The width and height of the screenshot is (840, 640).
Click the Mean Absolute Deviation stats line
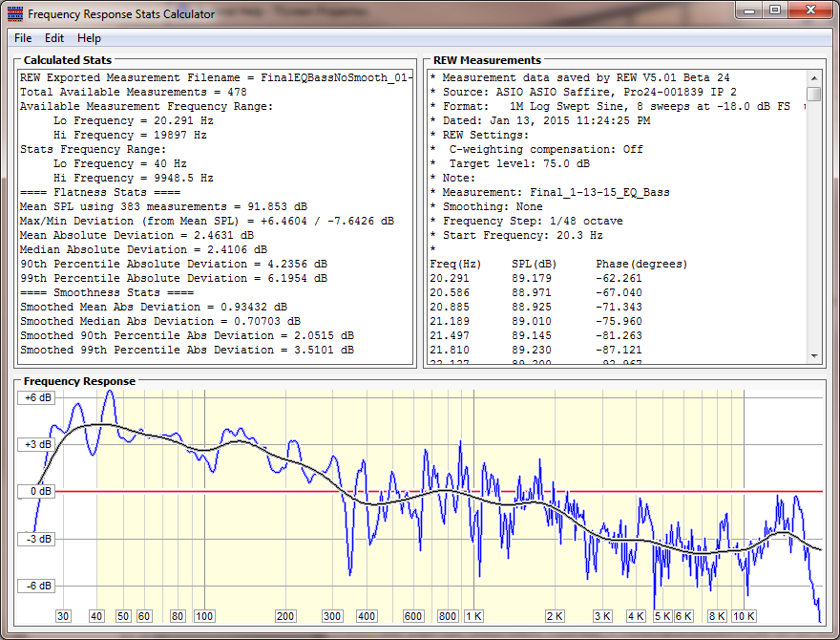136,235
